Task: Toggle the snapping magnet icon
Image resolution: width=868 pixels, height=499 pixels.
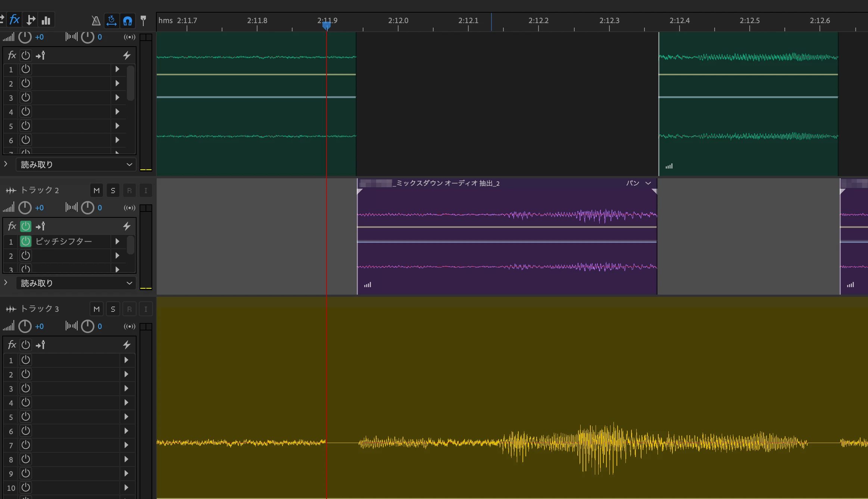Action: pyautogui.click(x=128, y=21)
